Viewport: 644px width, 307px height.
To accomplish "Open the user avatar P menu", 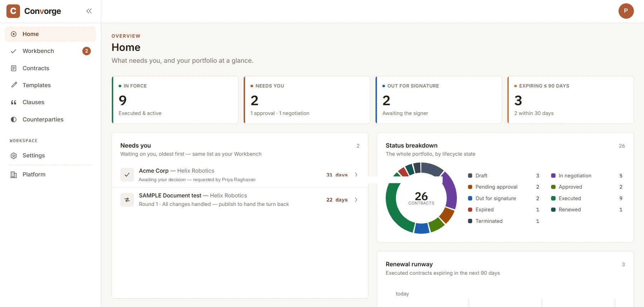I will 626,11.
